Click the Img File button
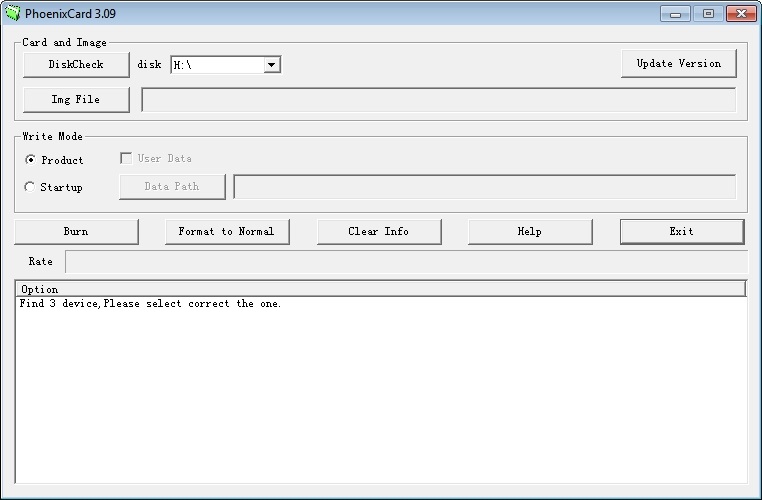The image size is (762, 500). (x=76, y=100)
